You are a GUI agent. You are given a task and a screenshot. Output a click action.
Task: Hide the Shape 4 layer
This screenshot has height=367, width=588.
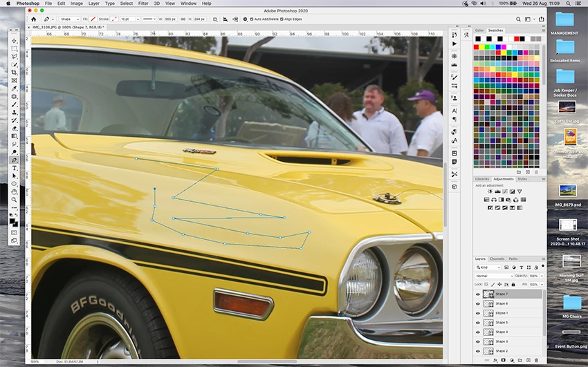point(478,332)
